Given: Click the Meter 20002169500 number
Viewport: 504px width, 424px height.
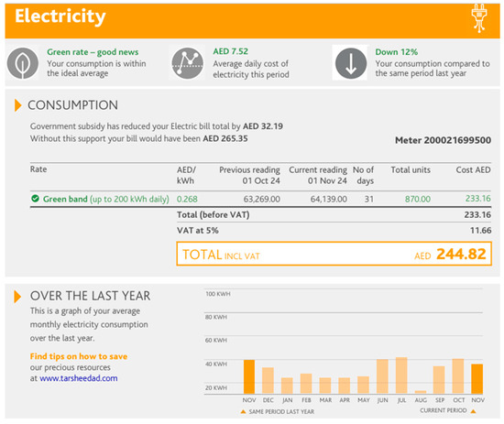Looking at the screenshot, I should pyautogui.click(x=443, y=140).
